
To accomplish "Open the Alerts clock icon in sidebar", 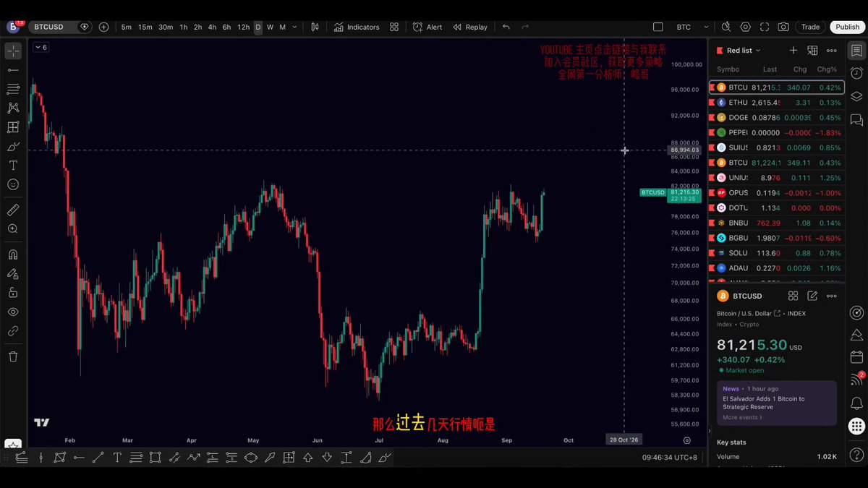I will [x=856, y=73].
